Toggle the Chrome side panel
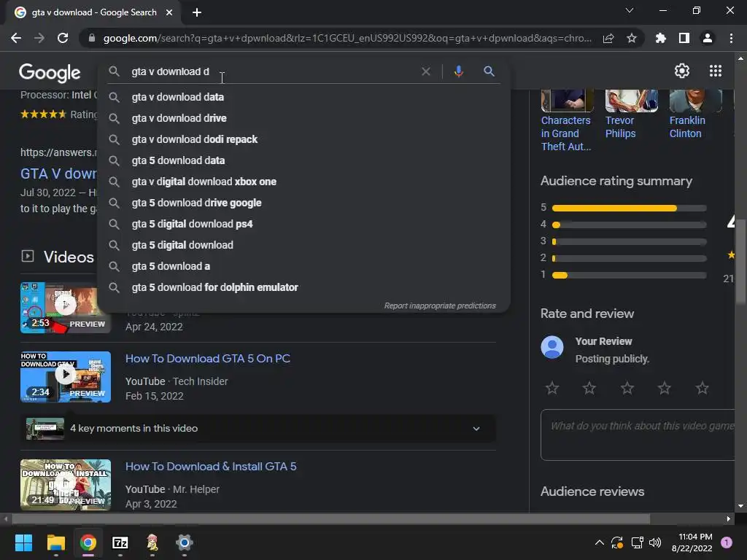Screen dimensions: 747x560 pos(684,38)
